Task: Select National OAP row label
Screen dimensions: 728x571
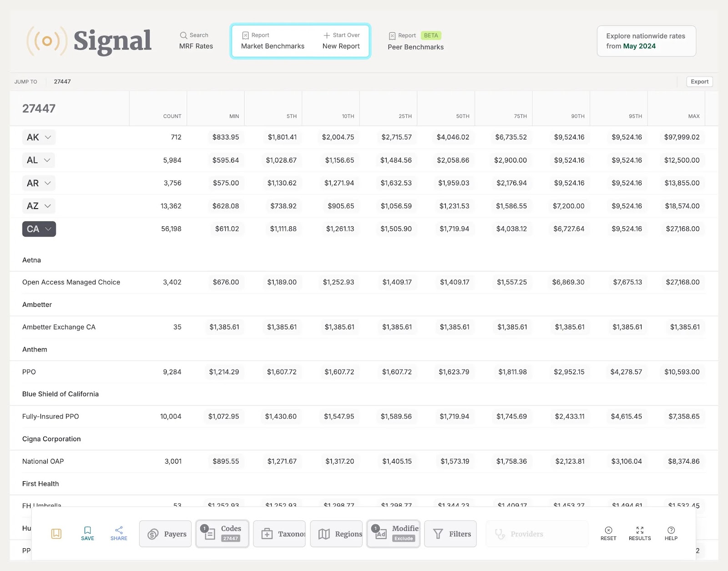Action: pos(43,461)
